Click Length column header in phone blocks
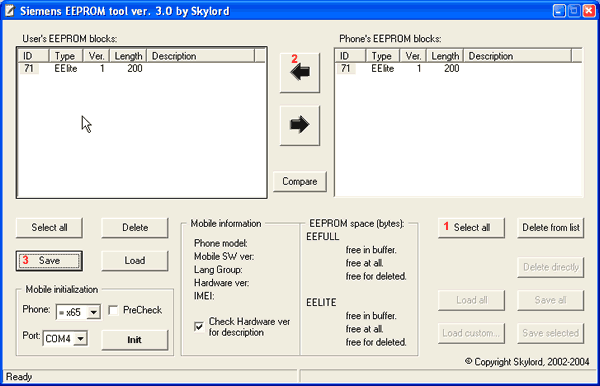600x386 pixels. [x=445, y=56]
